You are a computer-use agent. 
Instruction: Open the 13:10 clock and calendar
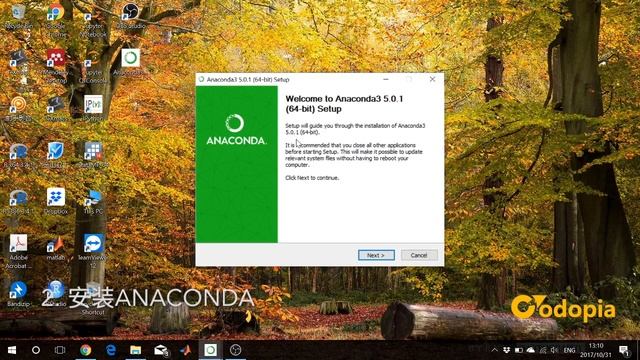point(596,350)
